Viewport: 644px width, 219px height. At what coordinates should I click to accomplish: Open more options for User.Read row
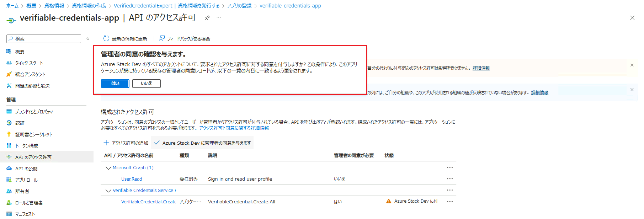pos(449,179)
